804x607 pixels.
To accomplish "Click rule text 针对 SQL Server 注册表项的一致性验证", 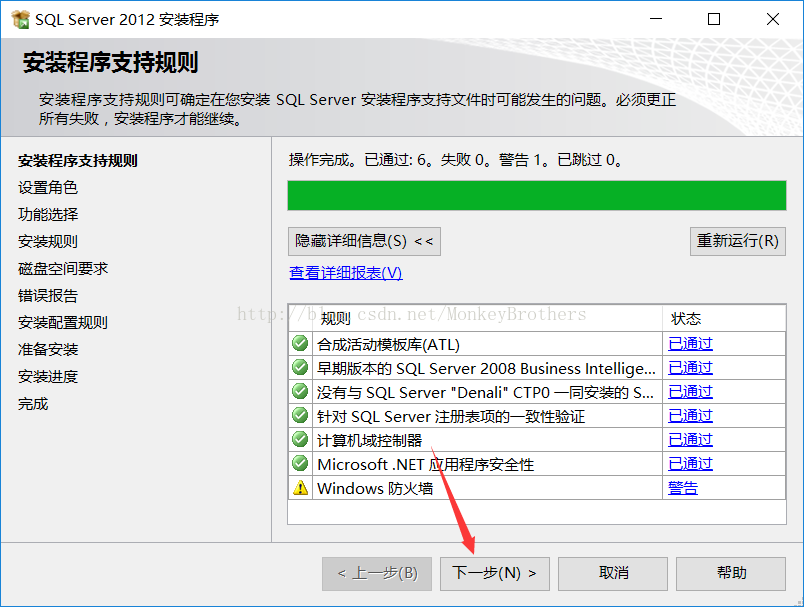I will tap(451, 417).
